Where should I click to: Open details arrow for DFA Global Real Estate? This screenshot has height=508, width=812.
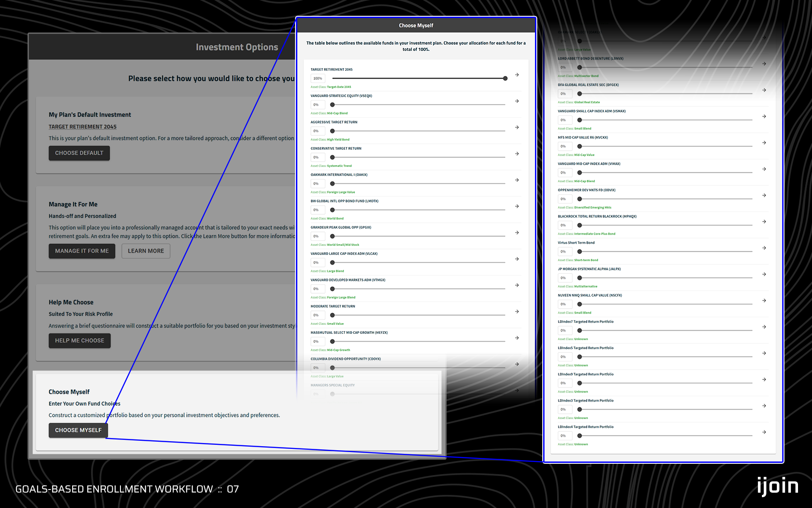(764, 90)
